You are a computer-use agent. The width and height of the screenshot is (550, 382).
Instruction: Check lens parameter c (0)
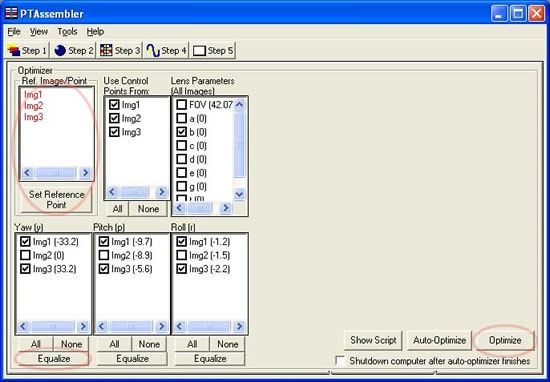[x=181, y=146]
